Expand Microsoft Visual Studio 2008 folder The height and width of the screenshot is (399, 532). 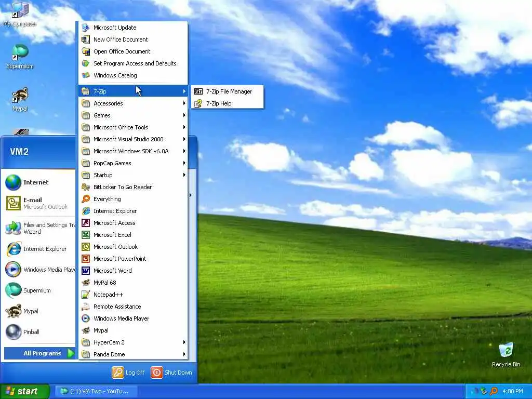point(133,139)
